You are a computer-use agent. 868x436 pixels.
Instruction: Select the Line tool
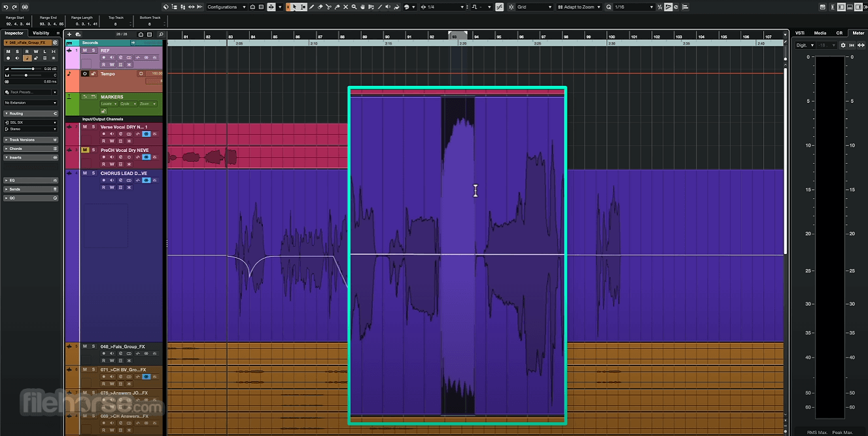pyautogui.click(x=379, y=7)
